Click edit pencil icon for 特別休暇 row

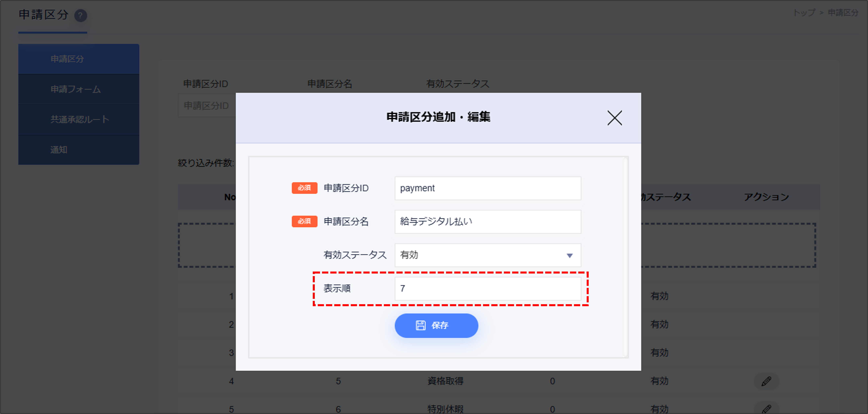(766, 409)
